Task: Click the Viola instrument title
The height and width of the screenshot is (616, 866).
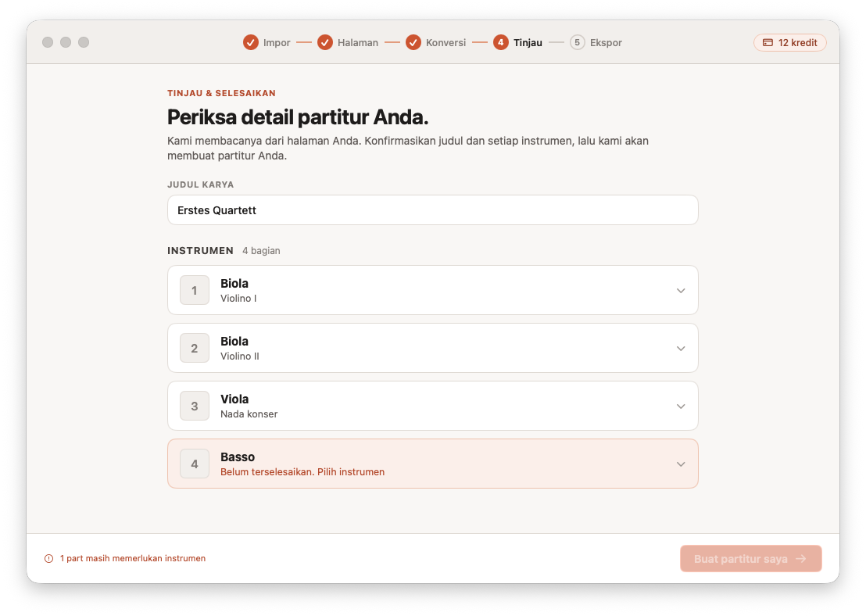Action: pos(234,399)
